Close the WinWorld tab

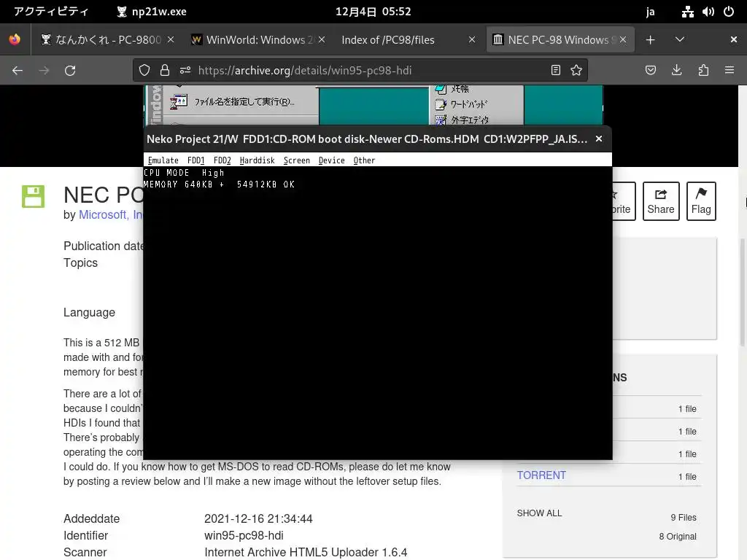pos(322,40)
